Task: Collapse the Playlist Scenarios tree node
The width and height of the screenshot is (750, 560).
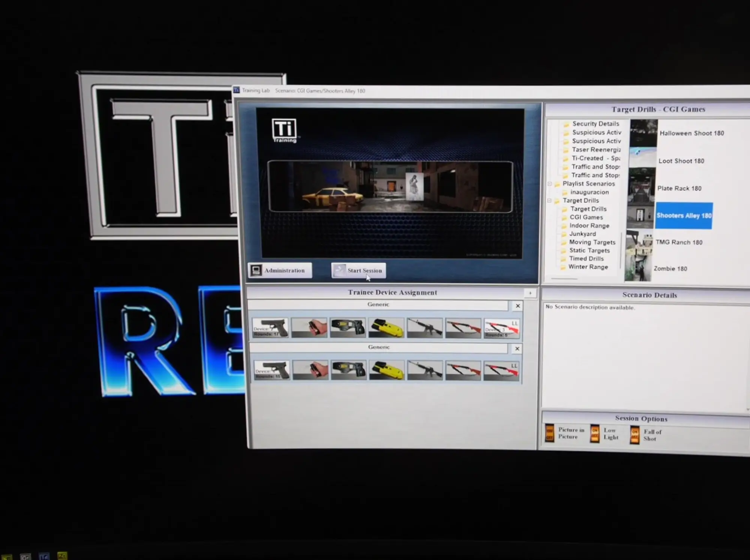Action: [550, 184]
